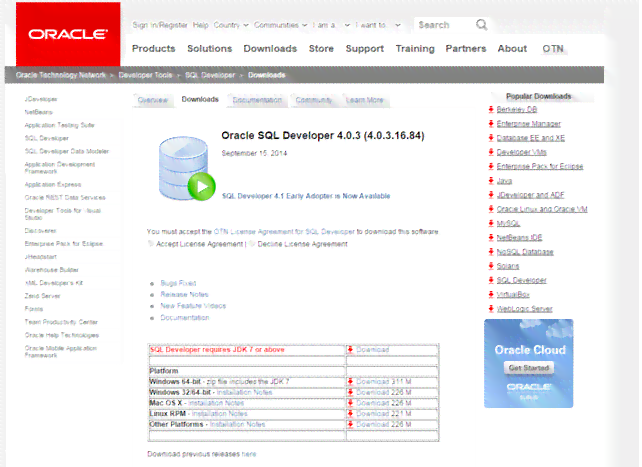Click the download arrow icon beside Solaris
642x467 pixels.
point(491,266)
